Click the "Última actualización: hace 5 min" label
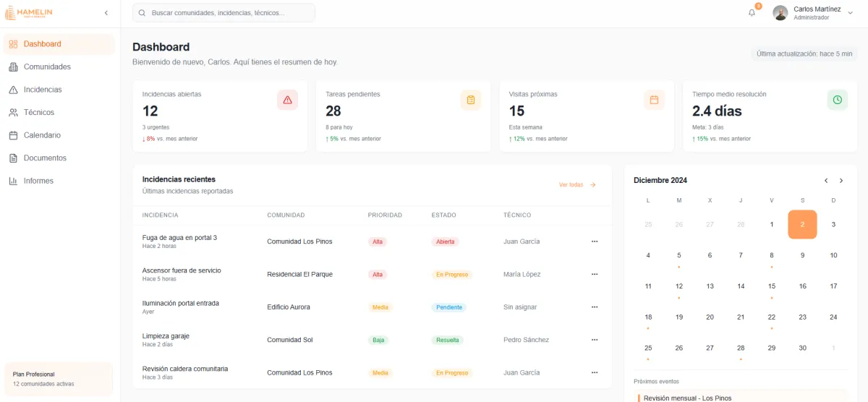The image size is (868, 402). [804, 54]
